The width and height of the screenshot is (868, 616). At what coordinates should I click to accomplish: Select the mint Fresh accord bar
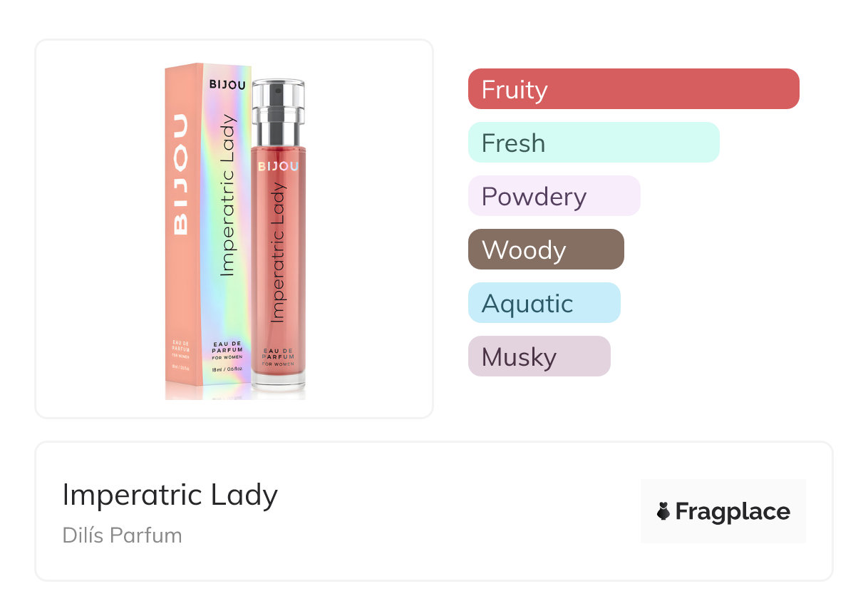point(593,143)
